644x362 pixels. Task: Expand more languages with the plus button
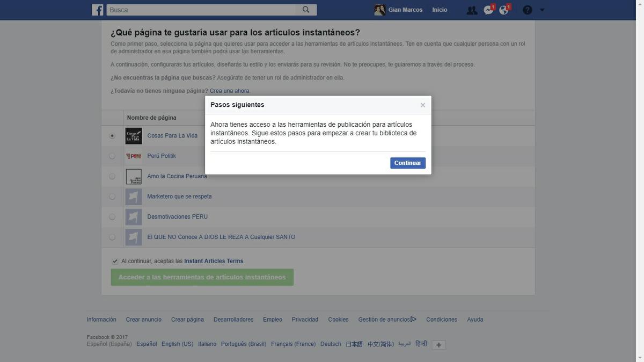(x=438, y=345)
